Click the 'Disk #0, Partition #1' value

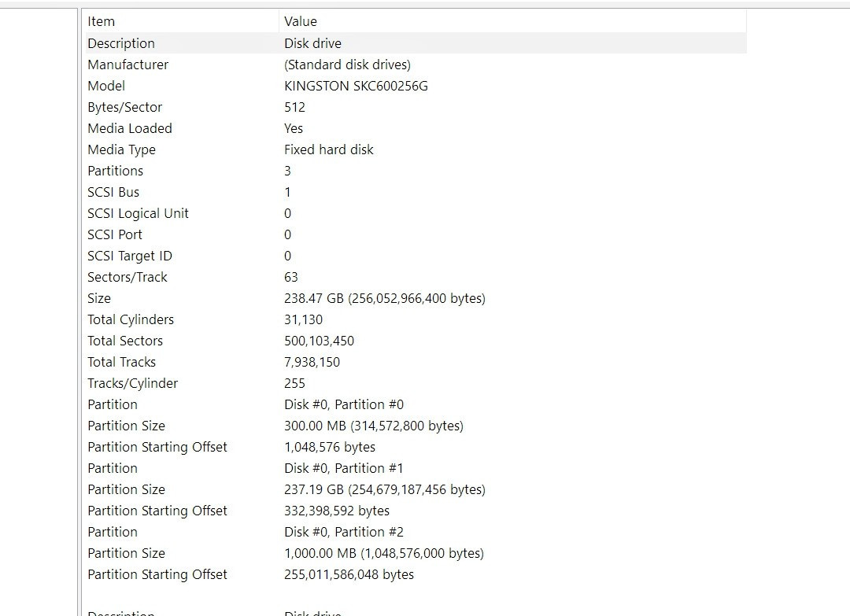coord(344,468)
